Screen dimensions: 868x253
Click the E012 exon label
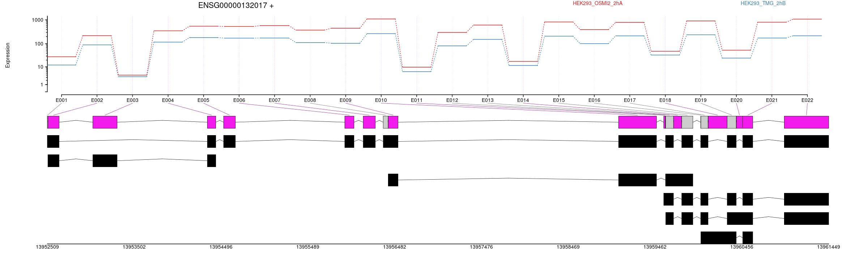pos(452,100)
